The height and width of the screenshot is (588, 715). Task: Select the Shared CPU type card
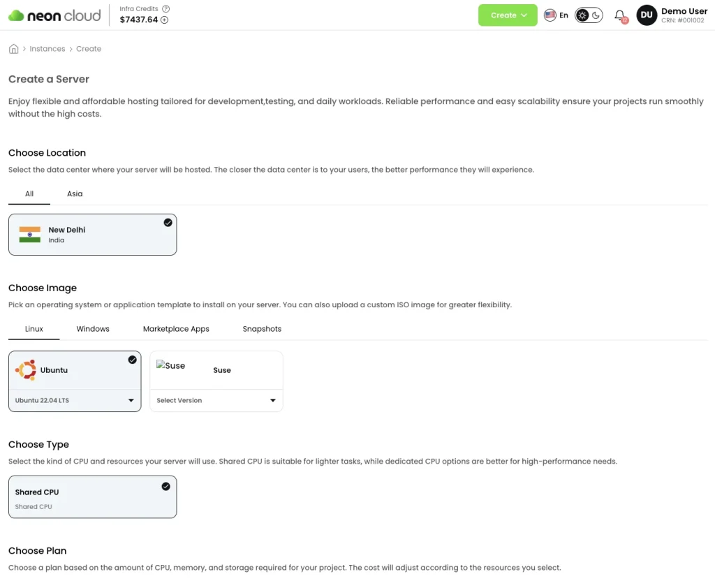pyautogui.click(x=92, y=497)
